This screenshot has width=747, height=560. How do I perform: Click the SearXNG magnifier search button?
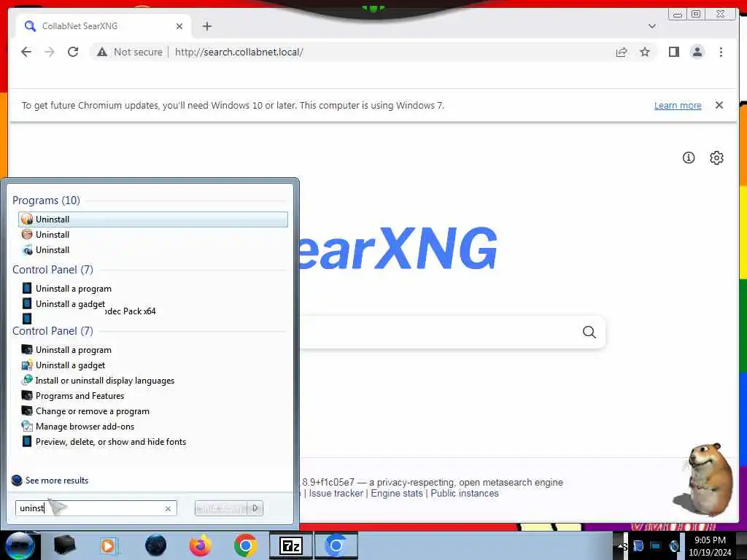click(589, 332)
